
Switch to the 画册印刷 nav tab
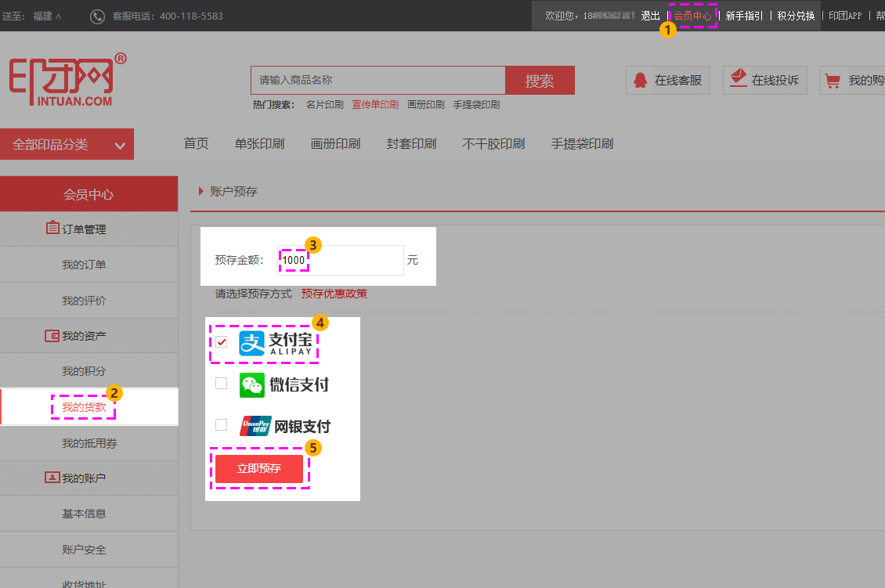(x=336, y=143)
